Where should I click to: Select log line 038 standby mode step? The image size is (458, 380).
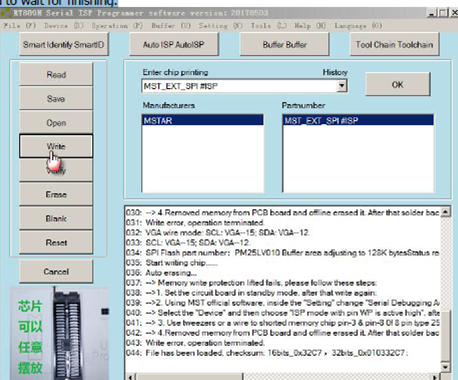tap(251, 293)
